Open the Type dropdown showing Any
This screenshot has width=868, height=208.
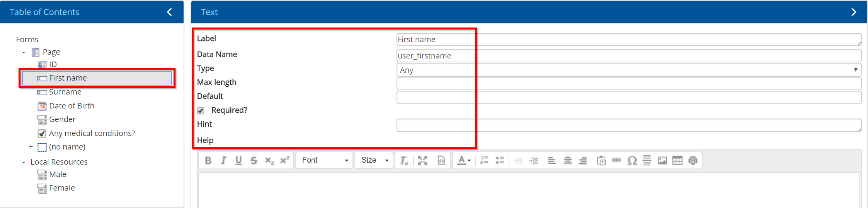[629, 70]
